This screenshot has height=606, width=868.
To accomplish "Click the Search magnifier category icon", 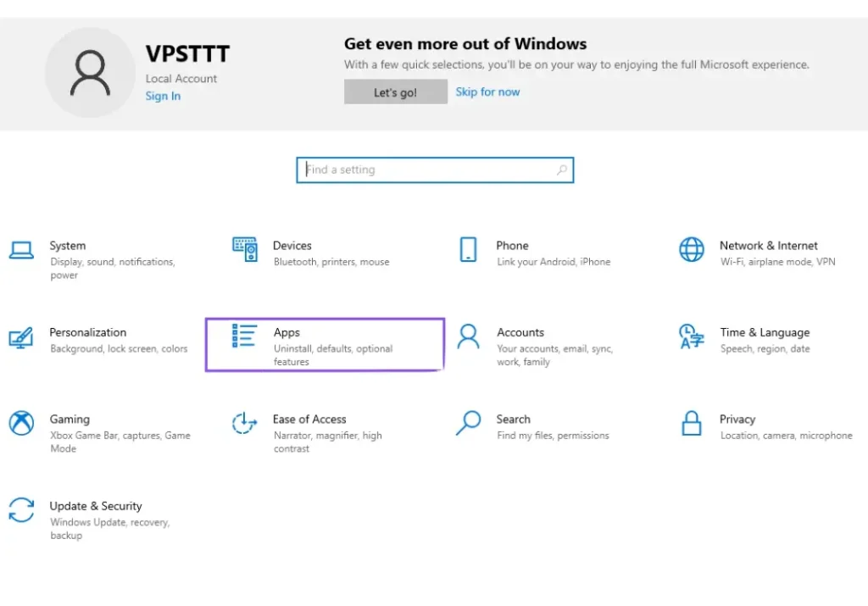I will click(x=468, y=424).
